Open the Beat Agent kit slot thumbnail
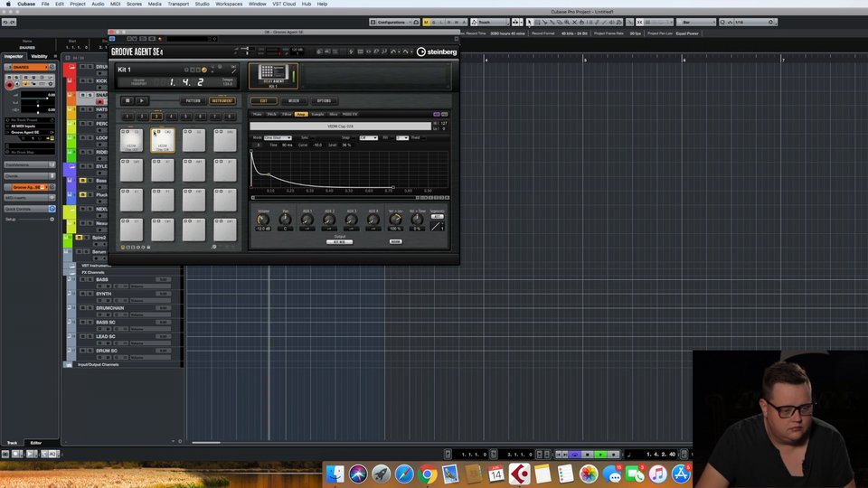 pos(273,75)
